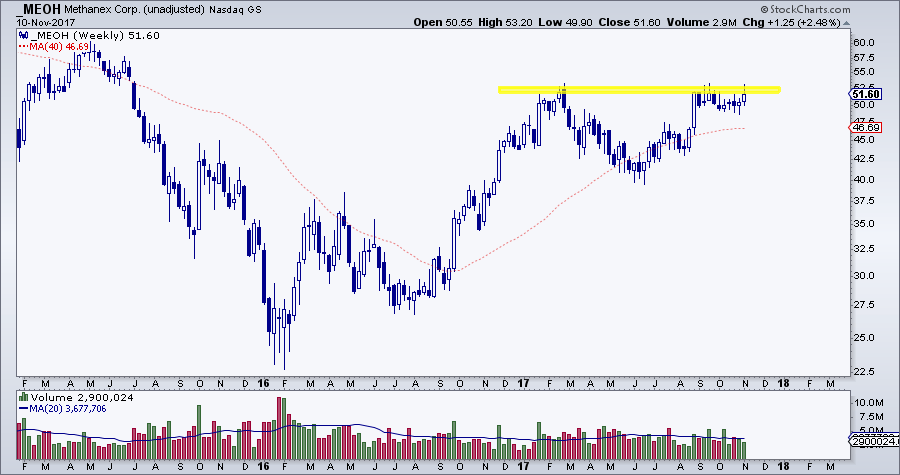Click the Nasdaq GS exchange label
The image size is (900, 475).
coord(234,10)
